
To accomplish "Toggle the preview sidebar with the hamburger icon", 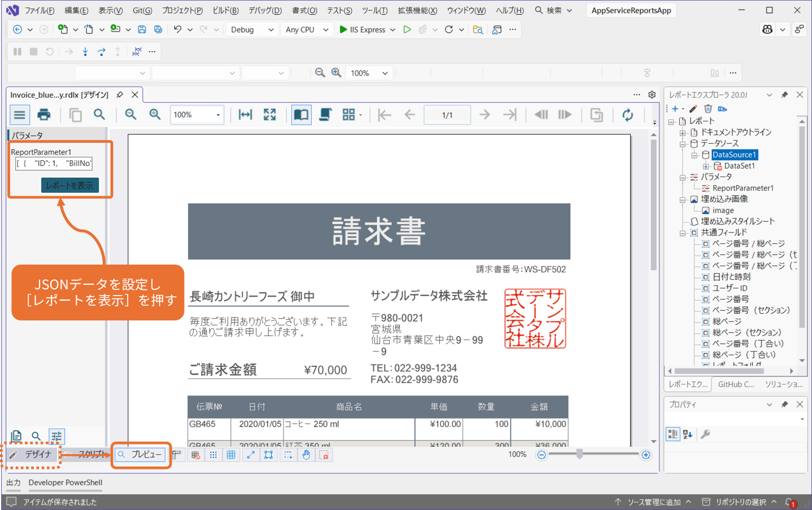I will (x=20, y=115).
